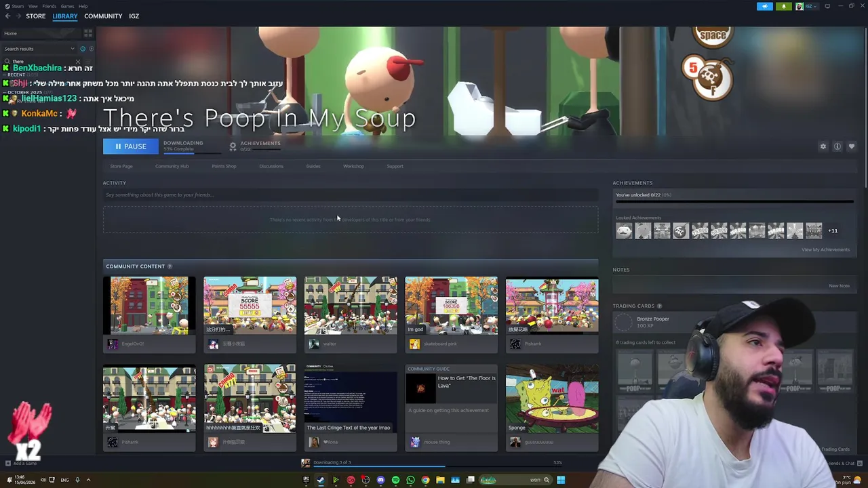Open Google Chrome from the taskbar
The height and width of the screenshot is (488, 868).
pyautogui.click(x=425, y=480)
